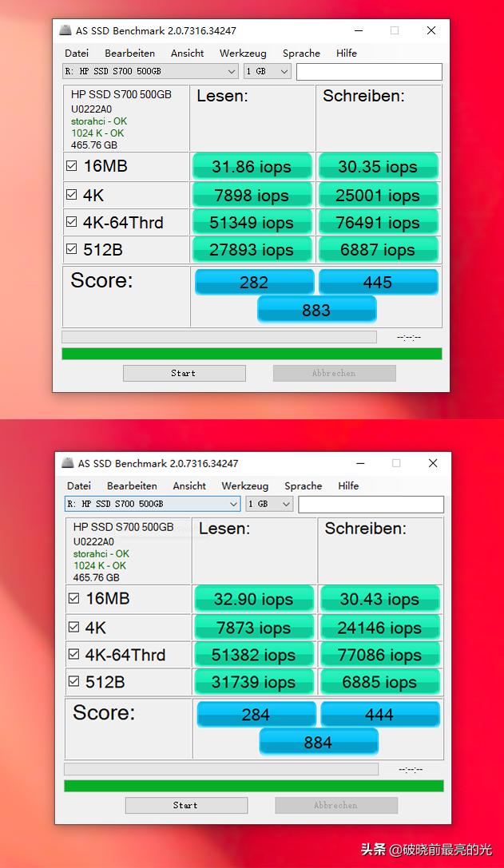Click 27893 iops 512B read result
Viewport: 504px width, 868px height.
pos(252,249)
